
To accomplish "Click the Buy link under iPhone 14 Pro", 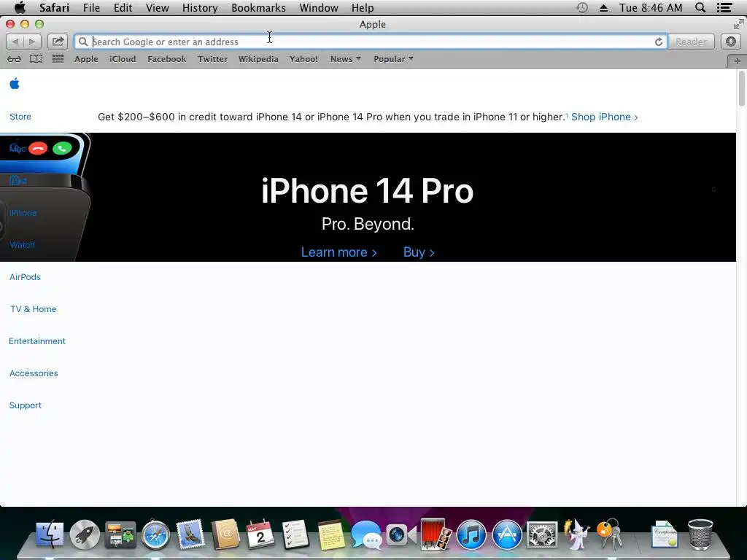I will pyautogui.click(x=419, y=252).
